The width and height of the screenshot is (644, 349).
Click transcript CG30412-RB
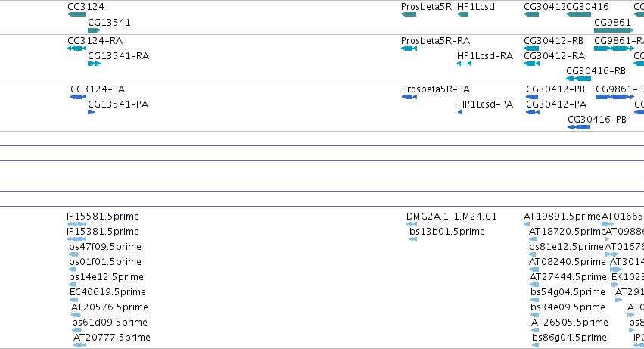(x=531, y=48)
